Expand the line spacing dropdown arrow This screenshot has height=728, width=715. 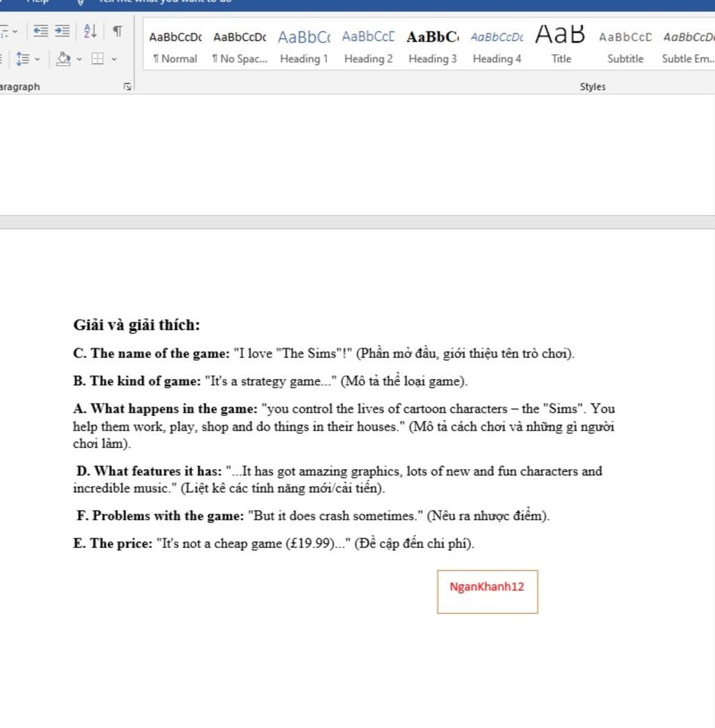[x=38, y=59]
